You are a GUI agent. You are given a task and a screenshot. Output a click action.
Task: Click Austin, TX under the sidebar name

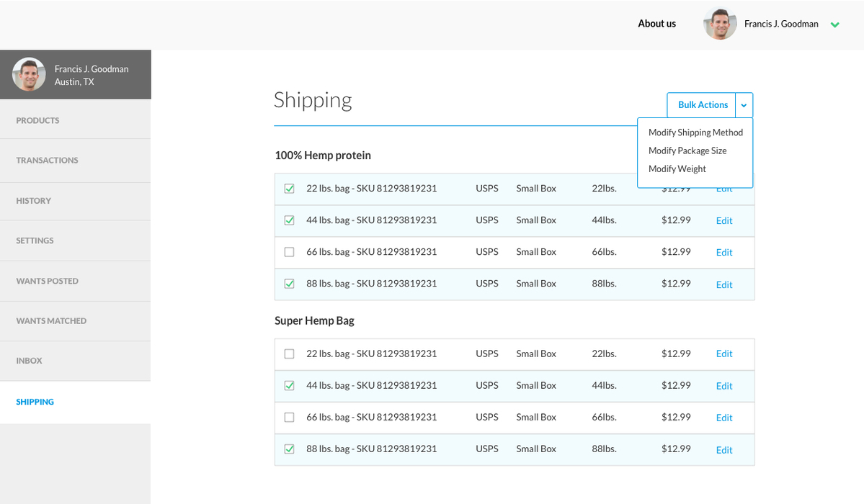tap(74, 81)
